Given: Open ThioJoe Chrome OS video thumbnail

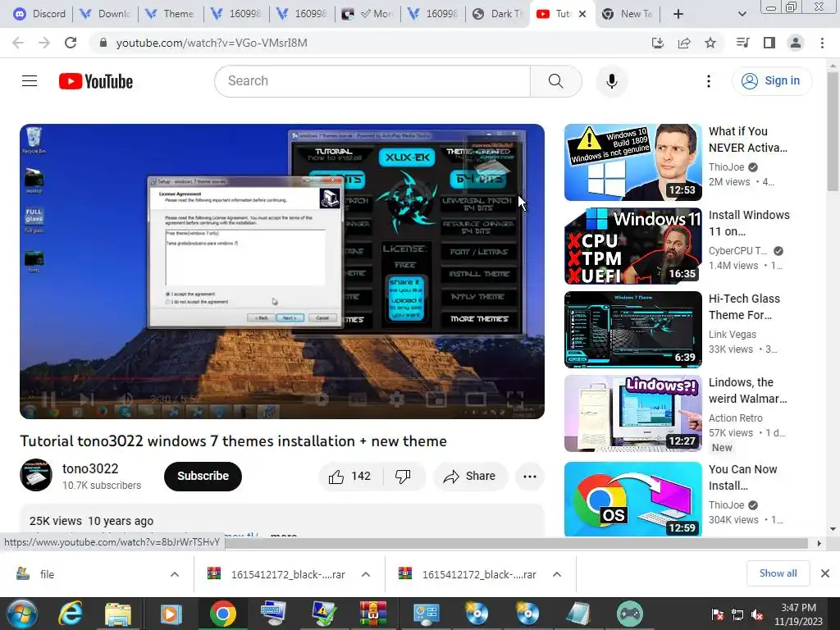Looking at the screenshot, I should pyautogui.click(x=632, y=500).
